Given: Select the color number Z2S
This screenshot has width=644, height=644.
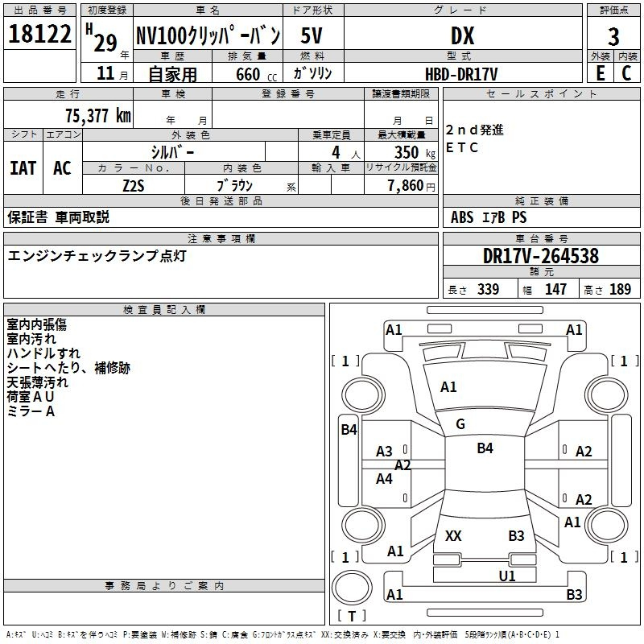Looking at the screenshot, I should (133, 185).
